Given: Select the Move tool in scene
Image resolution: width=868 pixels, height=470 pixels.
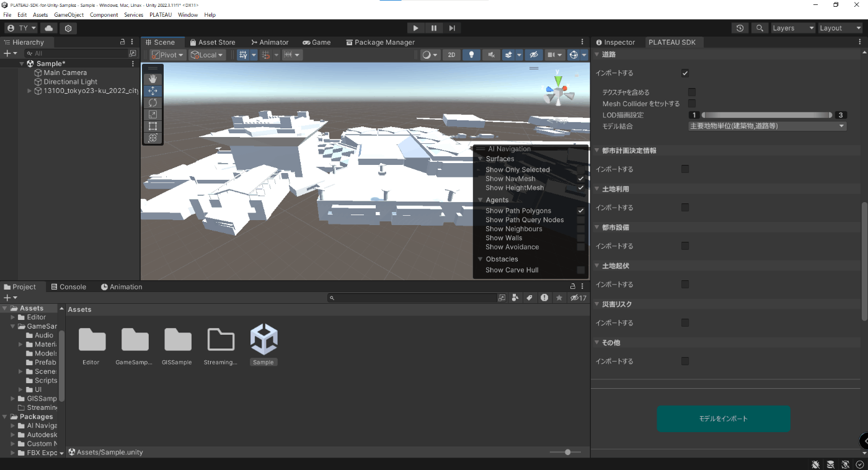Looking at the screenshot, I should click(153, 91).
